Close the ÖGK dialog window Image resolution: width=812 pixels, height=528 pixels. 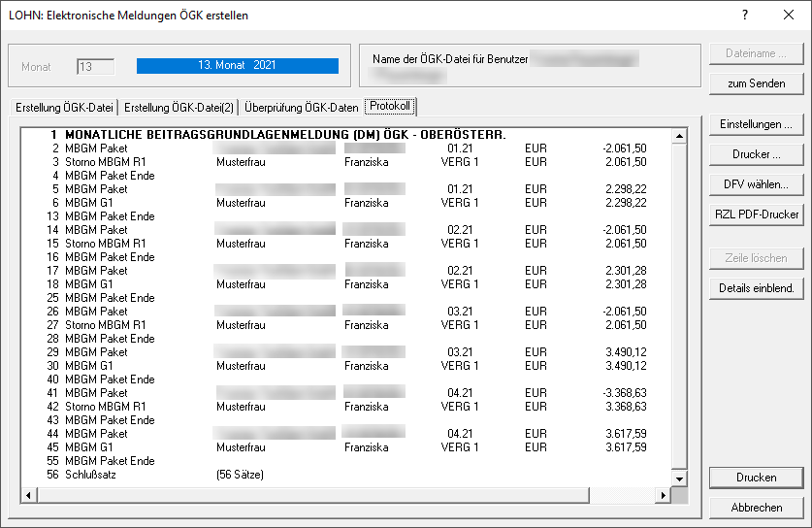(x=788, y=15)
